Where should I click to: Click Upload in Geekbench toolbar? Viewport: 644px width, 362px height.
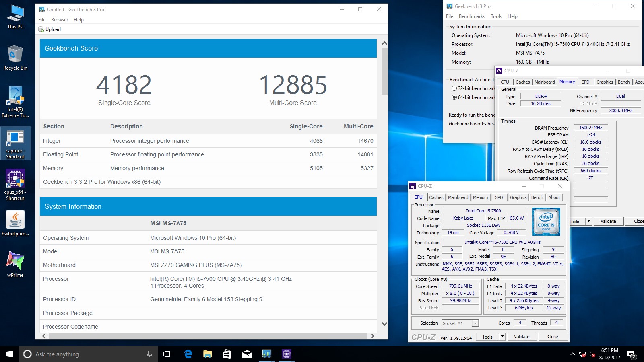(50, 29)
